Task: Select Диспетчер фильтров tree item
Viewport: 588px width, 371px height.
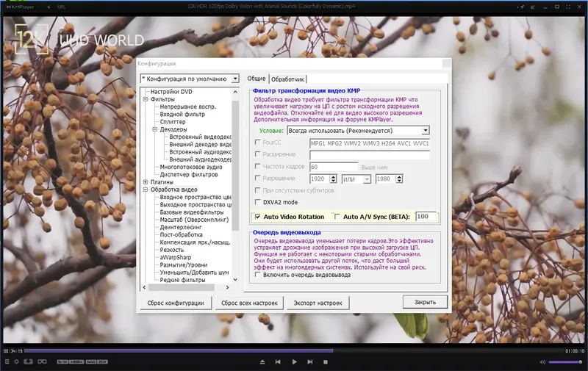Action: click(189, 175)
